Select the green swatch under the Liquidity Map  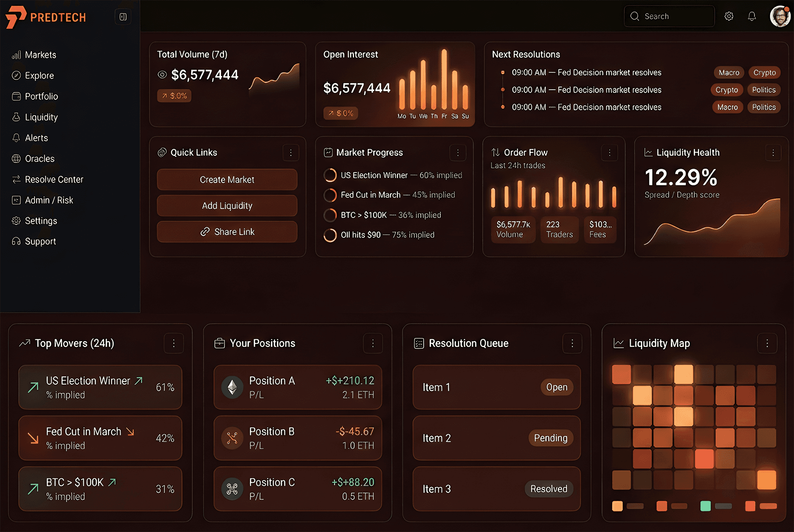pos(705,506)
